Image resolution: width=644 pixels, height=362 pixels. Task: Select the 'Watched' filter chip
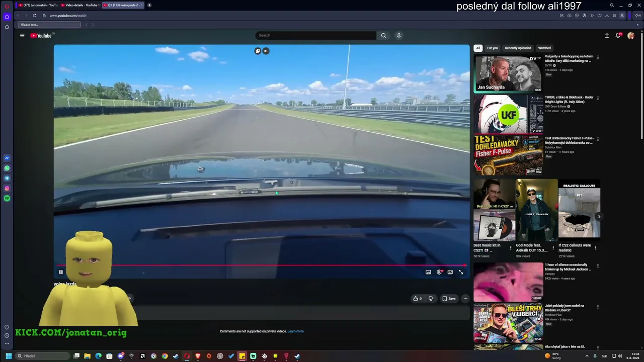click(544, 48)
